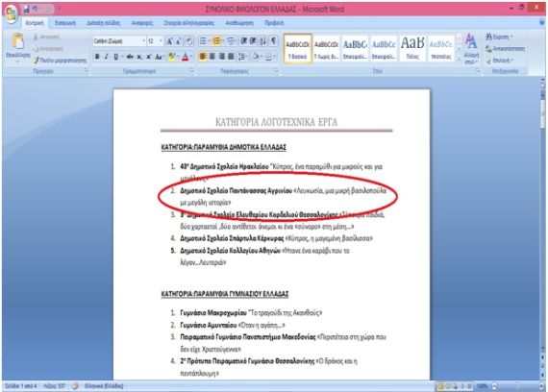Screen dimensions: 548x392
Task: Switch to the Προβολή (View) tab
Action: [274, 23]
